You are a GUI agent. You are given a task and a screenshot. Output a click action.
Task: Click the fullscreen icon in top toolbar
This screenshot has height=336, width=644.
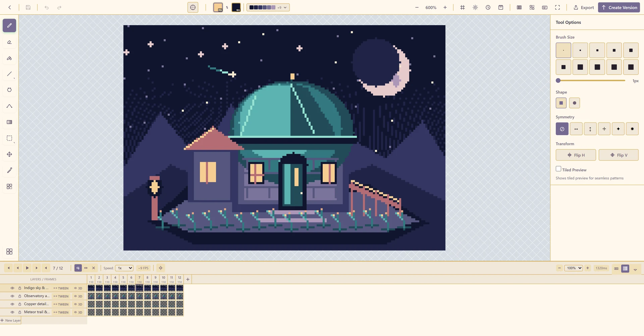tap(557, 7)
